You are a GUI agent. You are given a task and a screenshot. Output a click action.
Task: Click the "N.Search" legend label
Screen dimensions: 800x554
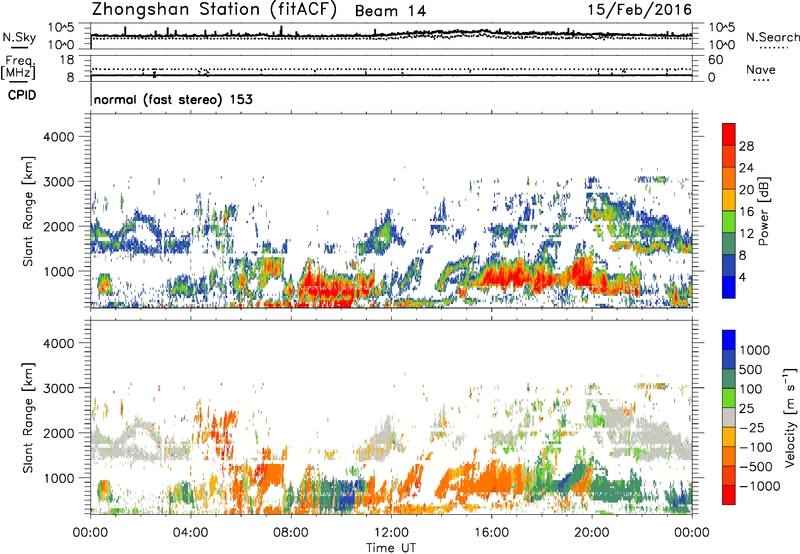(x=772, y=37)
